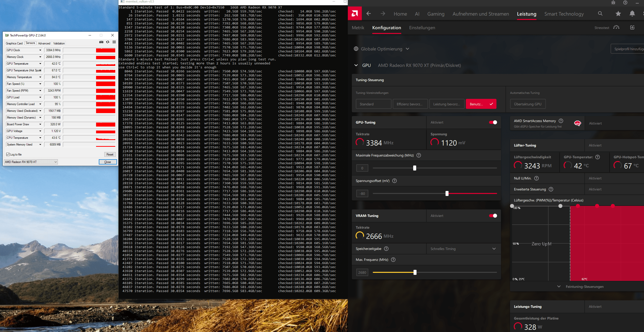
Task: Show help for GPU-Temperatur
Action: (x=598, y=157)
